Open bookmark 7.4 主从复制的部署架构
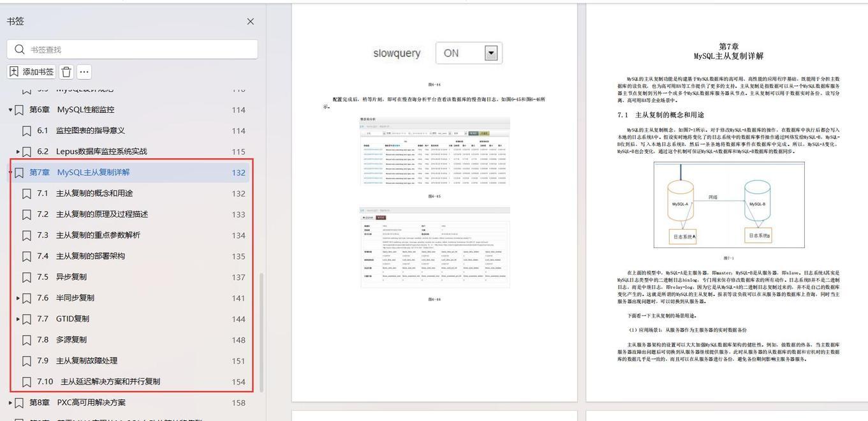The image size is (868, 421). pyautogui.click(x=81, y=256)
